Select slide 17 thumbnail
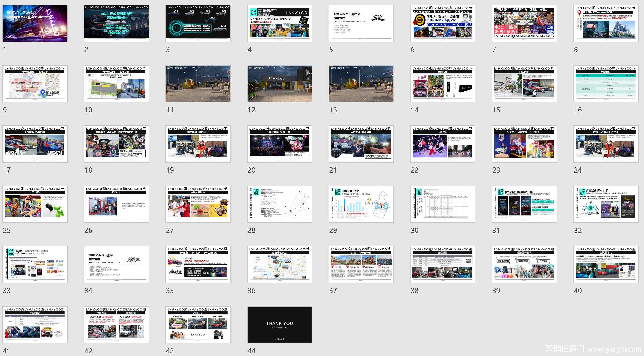The image size is (644, 356). 35,144
